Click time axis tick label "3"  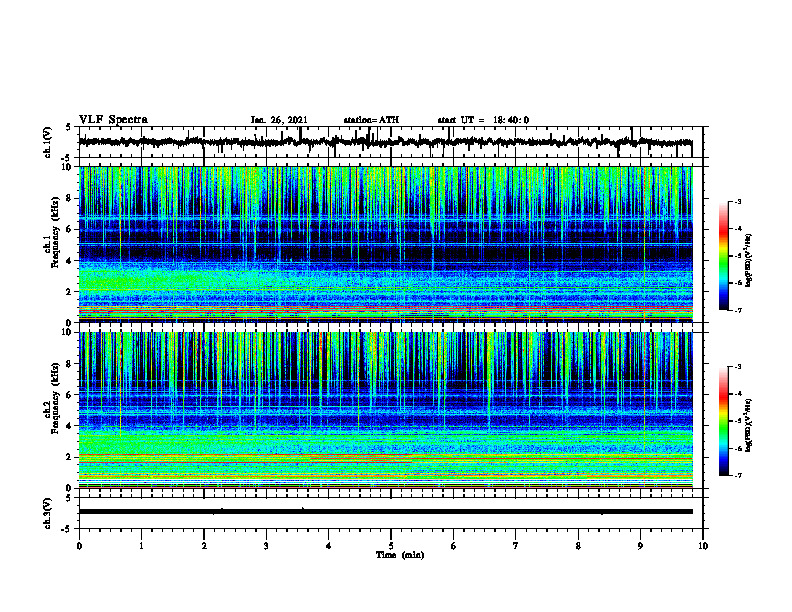tap(266, 546)
